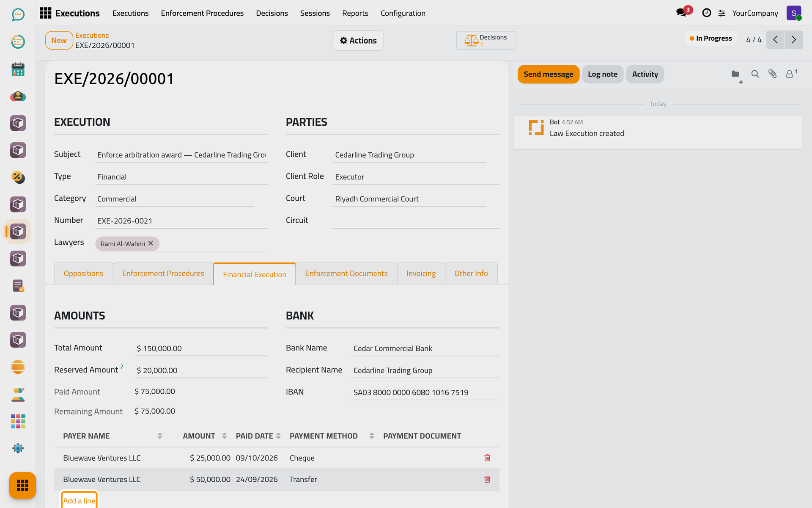812x508 pixels.
Task: Click the Send message button
Action: tap(549, 74)
